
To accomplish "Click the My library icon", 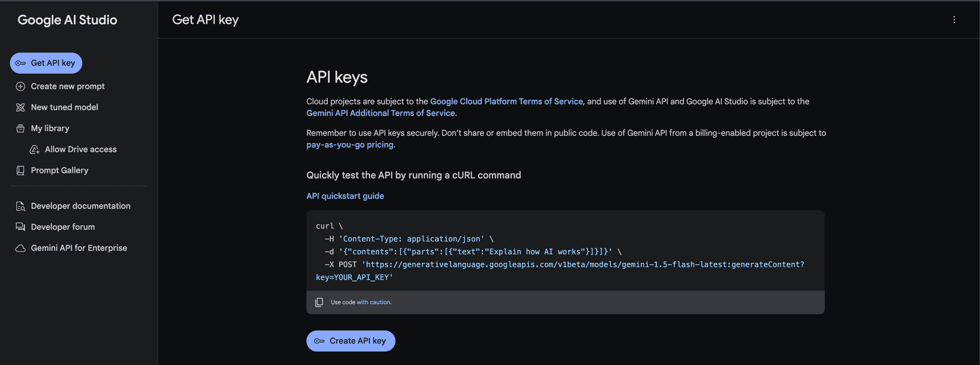I will coord(20,129).
